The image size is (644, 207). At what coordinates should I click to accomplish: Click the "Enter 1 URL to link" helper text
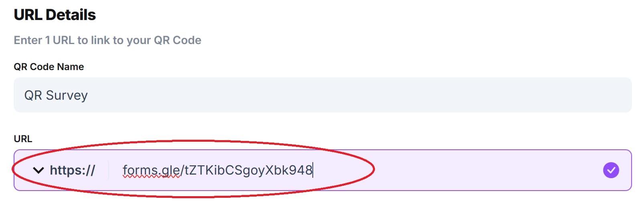[107, 40]
